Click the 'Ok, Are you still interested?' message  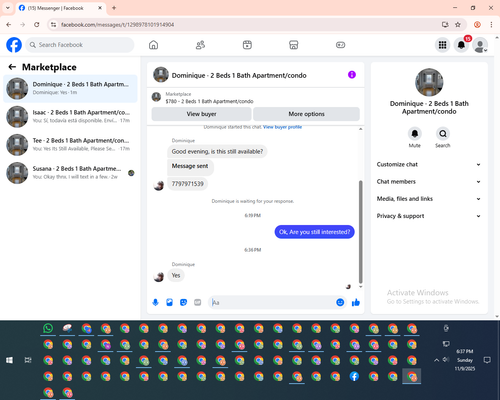(x=314, y=232)
